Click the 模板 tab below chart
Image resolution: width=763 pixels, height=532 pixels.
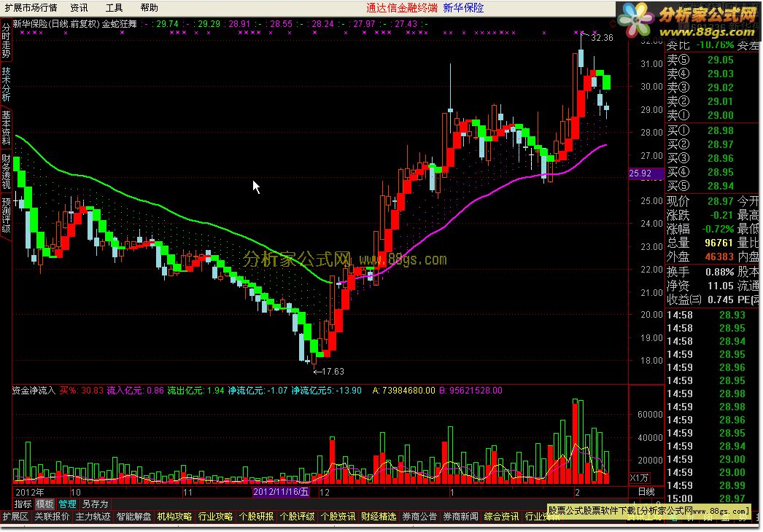point(44,504)
